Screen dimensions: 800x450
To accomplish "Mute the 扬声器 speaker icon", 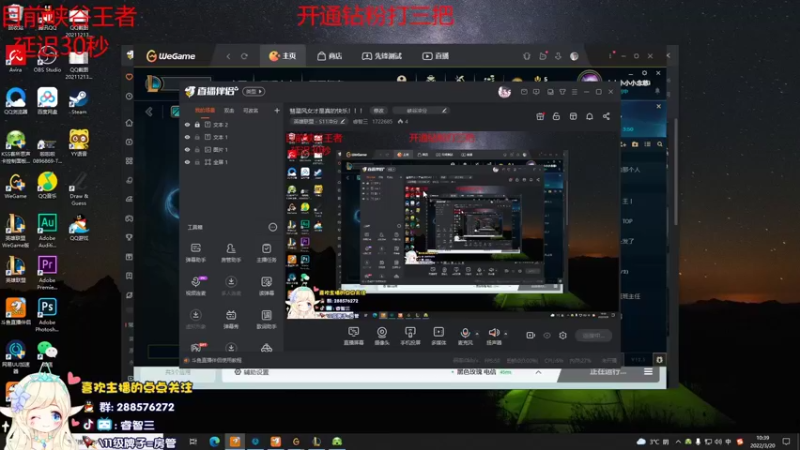I will point(493,333).
